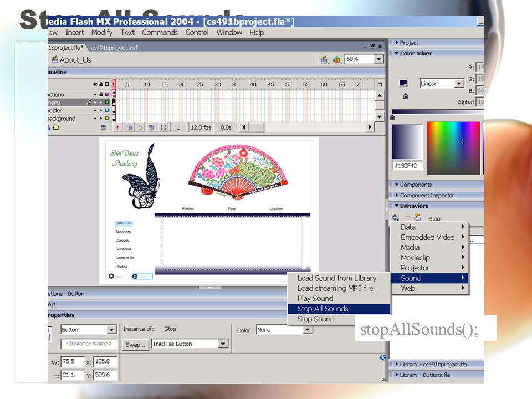
Task: Open the Linear fill style dropdown
Action: [x=459, y=84]
